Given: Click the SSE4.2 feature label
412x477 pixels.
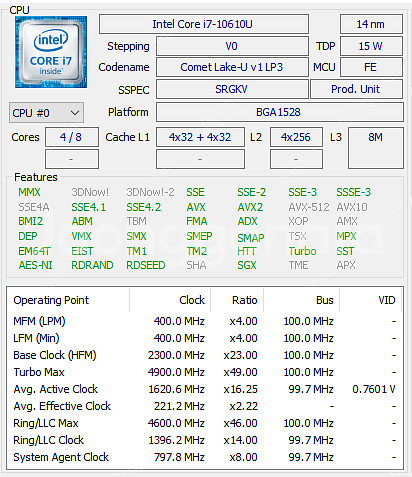Looking at the screenshot, I should pos(144,207).
